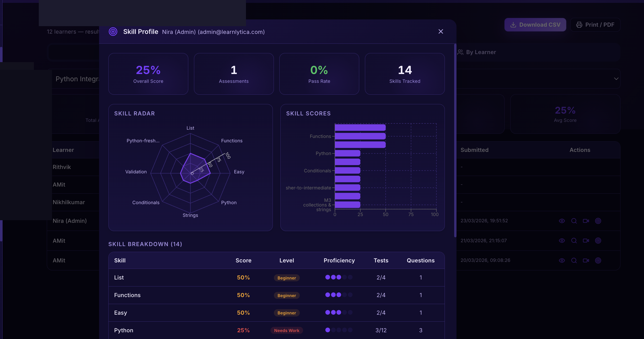The height and width of the screenshot is (339, 644).
Task: Click the Learner column header
Action: coord(63,150)
